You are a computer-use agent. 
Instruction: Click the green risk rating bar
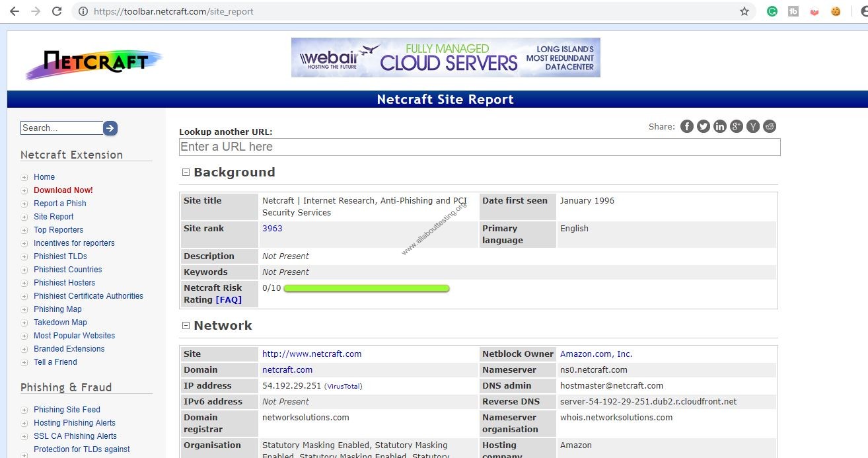[x=367, y=288]
